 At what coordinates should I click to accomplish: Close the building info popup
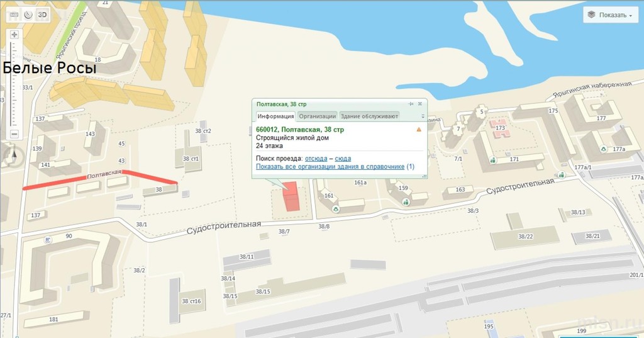[x=420, y=104]
